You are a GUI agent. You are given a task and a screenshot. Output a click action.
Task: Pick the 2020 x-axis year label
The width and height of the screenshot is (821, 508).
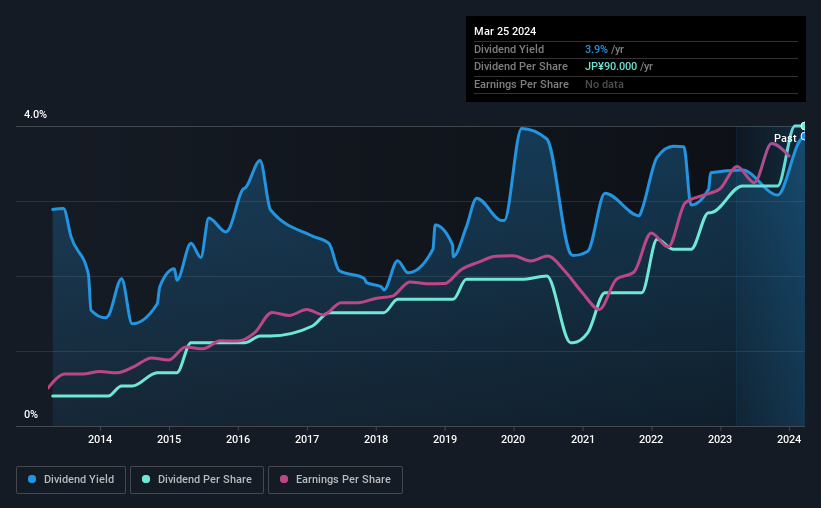513,438
